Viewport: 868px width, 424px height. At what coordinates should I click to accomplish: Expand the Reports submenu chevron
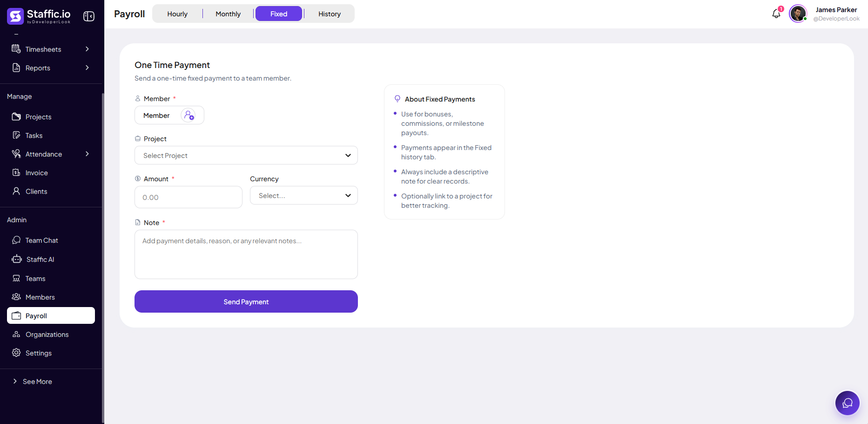point(87,68)
